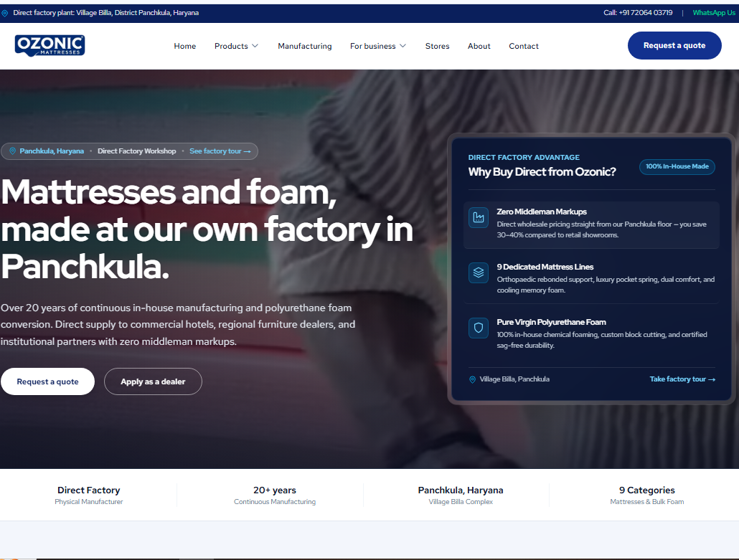This screenshot has width=739, height=560.
Task: Click the Continuous Manufacturing caption
Action: point(275,502)
